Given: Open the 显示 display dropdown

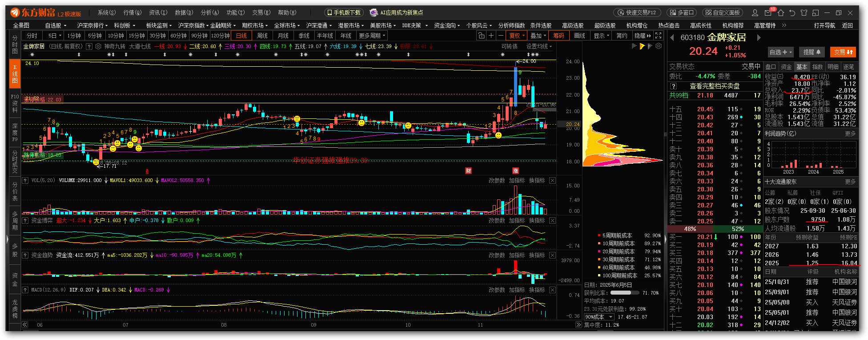Looking at the screenshot, I should 601,36.
